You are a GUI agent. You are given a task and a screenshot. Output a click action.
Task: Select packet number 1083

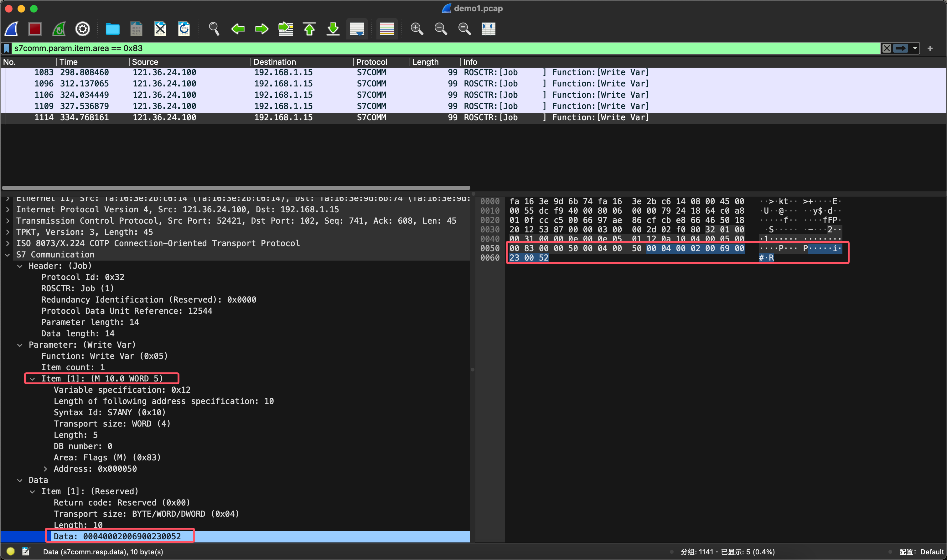click(x=473, y=72)
